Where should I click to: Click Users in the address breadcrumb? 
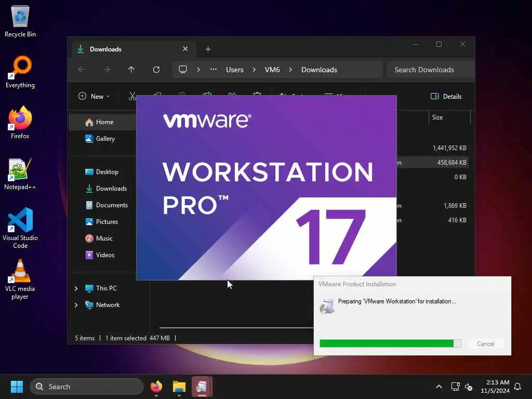tap(234, 70)
